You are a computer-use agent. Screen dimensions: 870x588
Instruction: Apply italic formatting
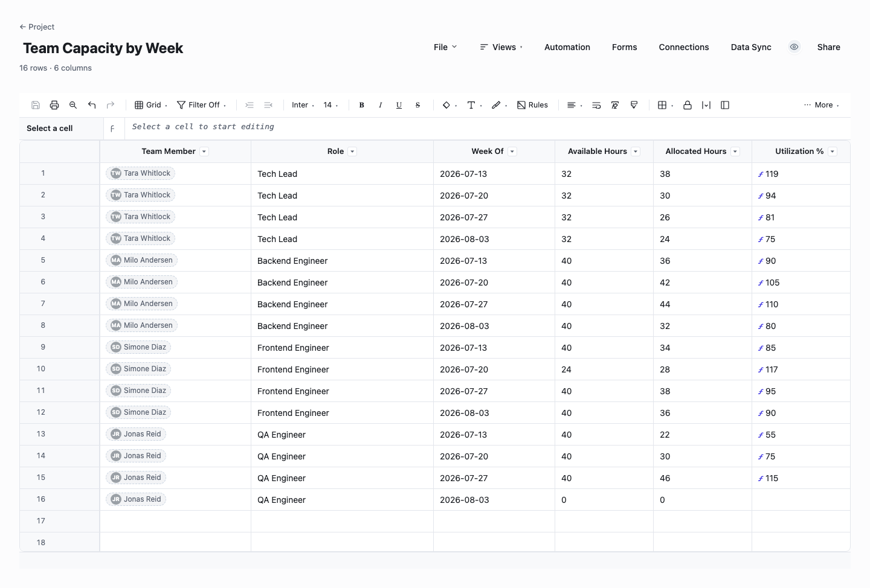click(380, 105)
